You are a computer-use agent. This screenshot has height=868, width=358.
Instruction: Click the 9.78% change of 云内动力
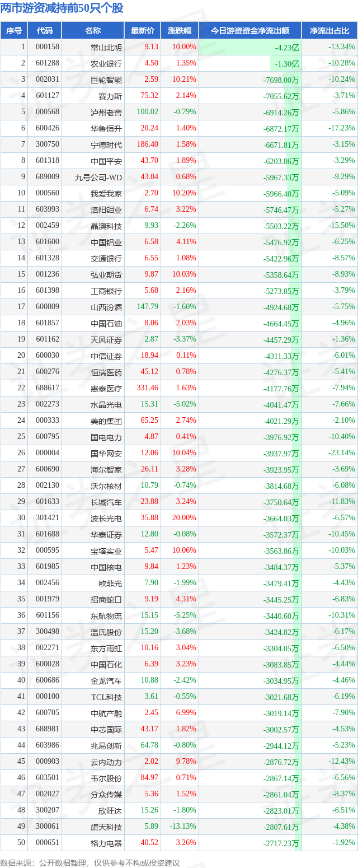pos(186,762)
